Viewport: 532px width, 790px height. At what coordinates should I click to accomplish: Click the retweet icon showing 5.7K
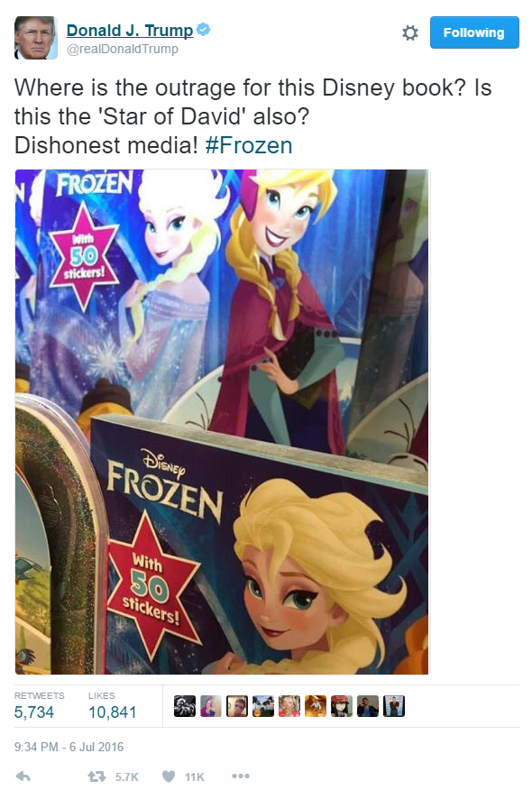(x=96, y=776)
